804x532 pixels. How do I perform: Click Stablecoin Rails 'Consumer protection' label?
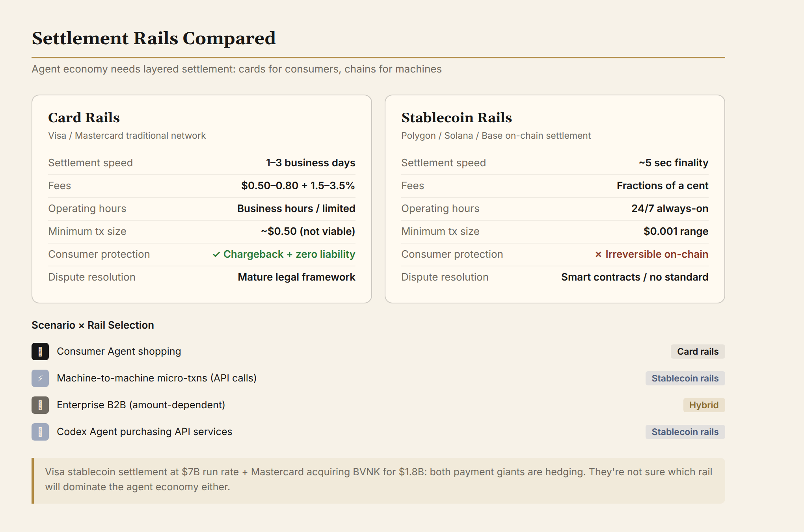click(x=452, y=254)
